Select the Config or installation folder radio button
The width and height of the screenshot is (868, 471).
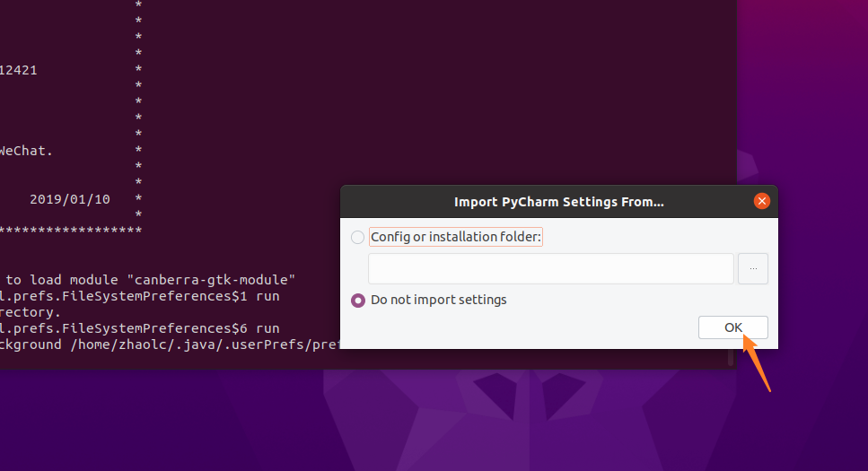tap(358, 237)
